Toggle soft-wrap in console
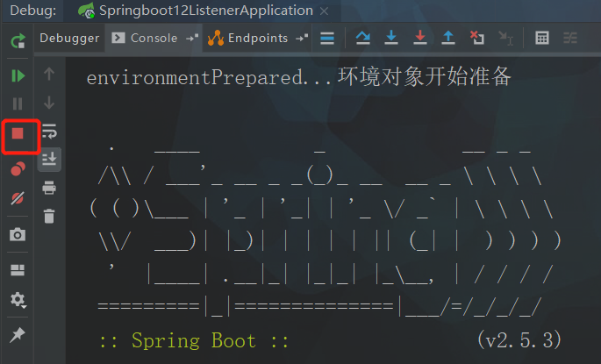Viewport: 601px width, 364px height. pos(49,132)
